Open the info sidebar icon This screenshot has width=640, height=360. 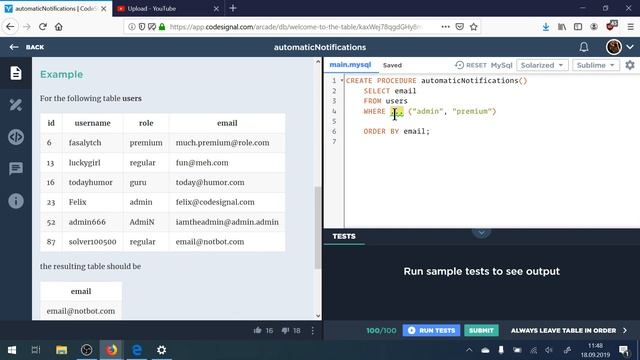[x=16, y=201]
